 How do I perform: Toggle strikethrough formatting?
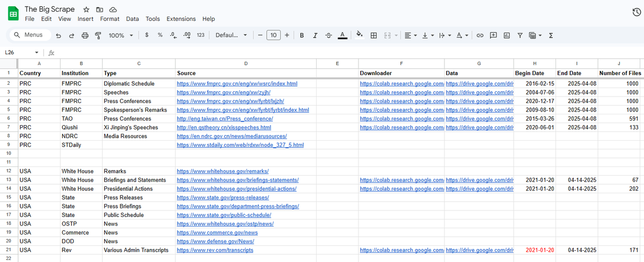[x=328, y=35]
